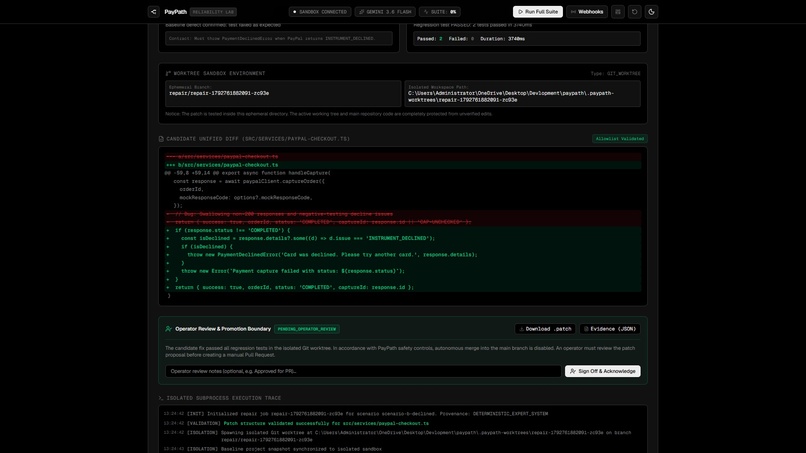The height and width of the screenshot is (453, 806).
Task: Click the Suite 0% progress indicator
Action: tap(439, 12)
